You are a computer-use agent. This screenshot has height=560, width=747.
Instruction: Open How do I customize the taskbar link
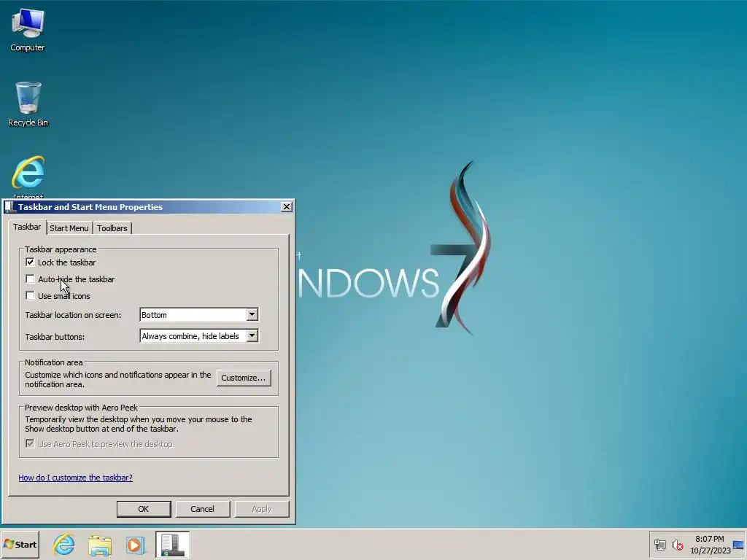tap(75, 478)
